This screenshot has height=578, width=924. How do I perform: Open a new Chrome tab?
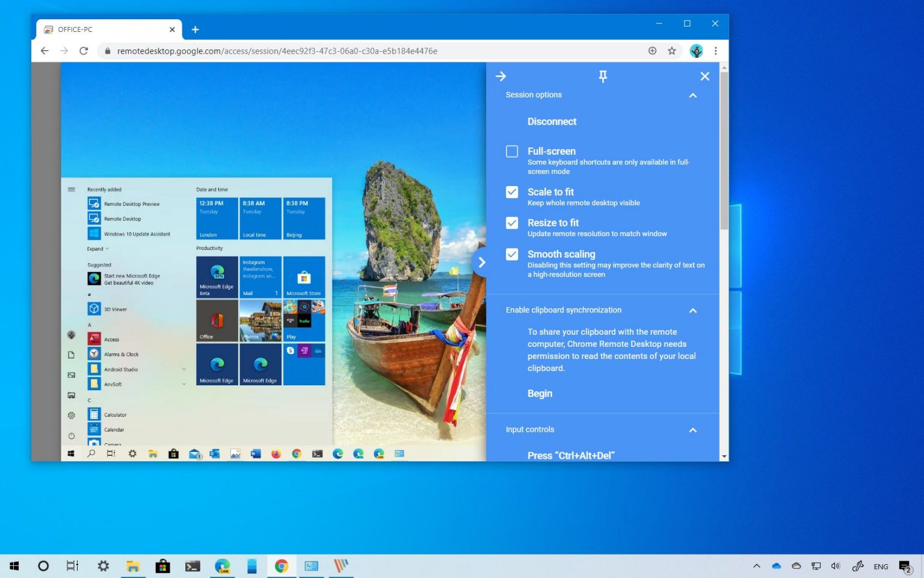(195, 30)
